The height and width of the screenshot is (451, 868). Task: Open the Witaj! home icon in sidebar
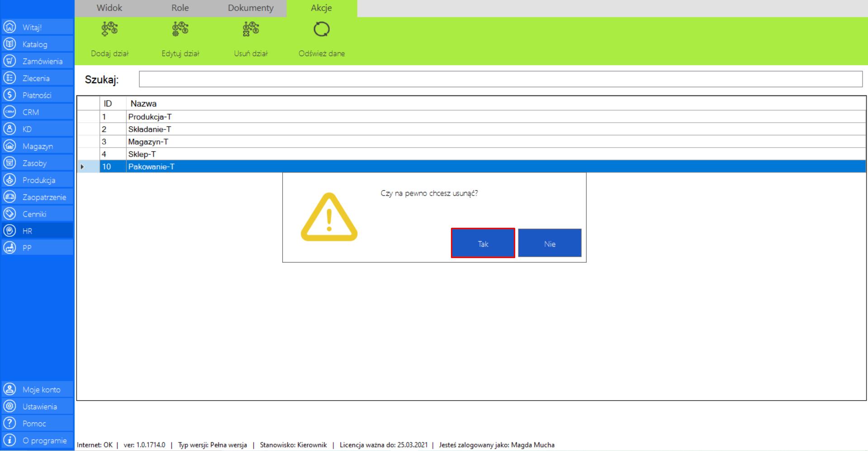pos(9,27)
